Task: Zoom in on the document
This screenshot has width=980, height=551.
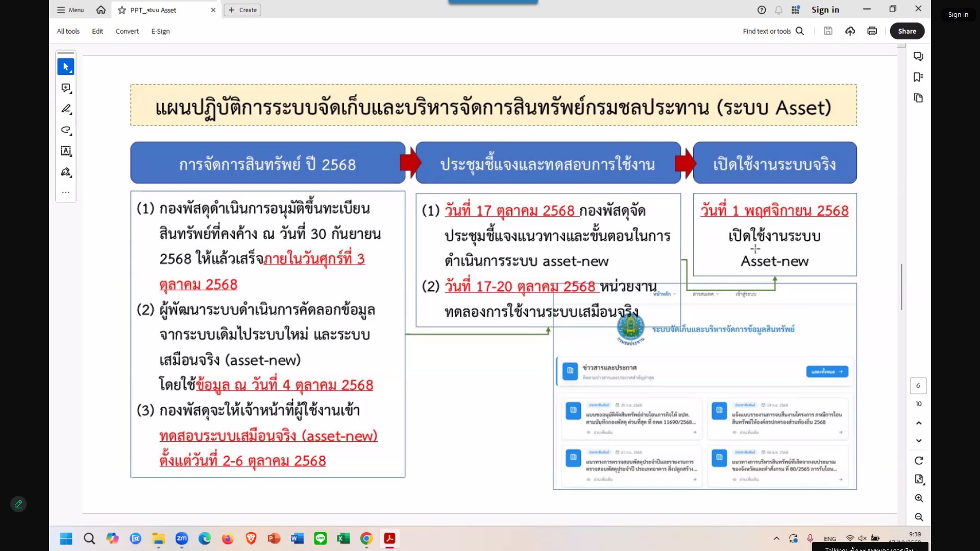Action: pos(919,498)
